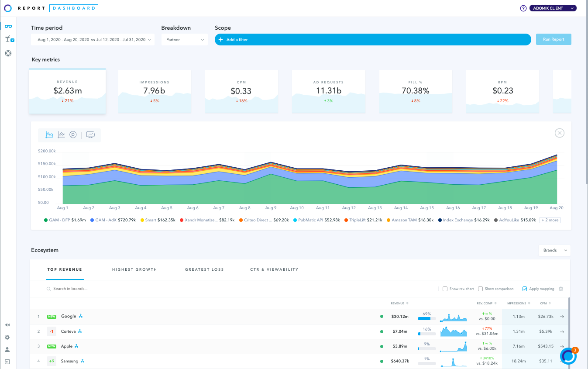The image size is (588, 369).
Task: Click the logout icon in sidebar
Action: point(7,362)
